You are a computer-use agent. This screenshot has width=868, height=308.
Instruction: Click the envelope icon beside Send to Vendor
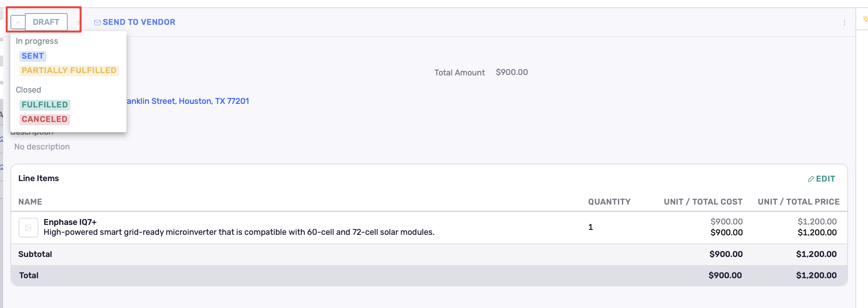coord(97,22)
